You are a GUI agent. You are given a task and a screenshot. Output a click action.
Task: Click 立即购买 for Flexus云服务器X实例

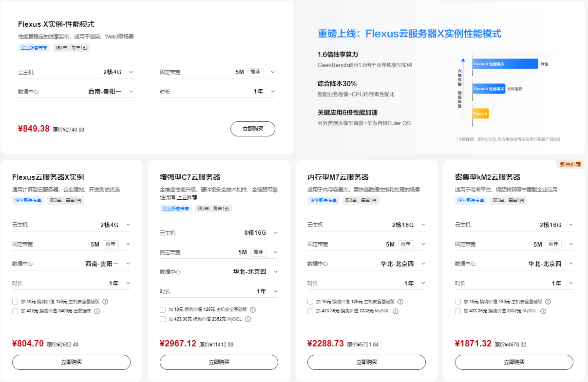pos(72,362)
